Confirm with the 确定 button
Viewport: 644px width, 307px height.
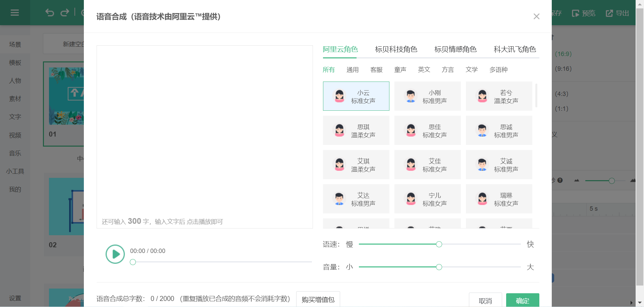click(522, 300)
